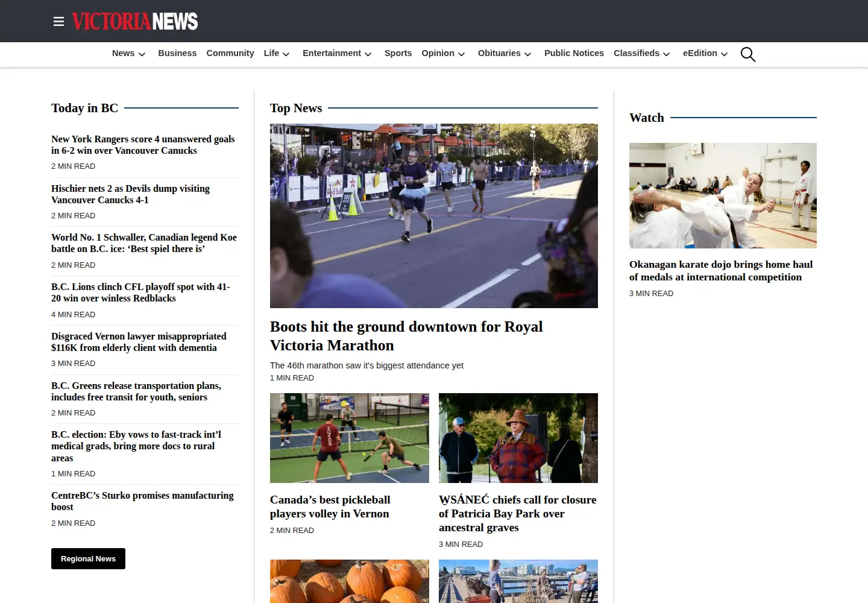The width and height of the screenshot is (868, 603).
Task: Open the Sports section
Action: point(398,53)
